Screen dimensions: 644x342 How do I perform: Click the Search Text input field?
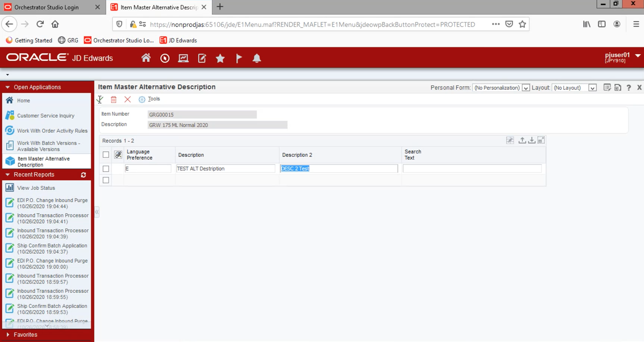pos(472,169)
